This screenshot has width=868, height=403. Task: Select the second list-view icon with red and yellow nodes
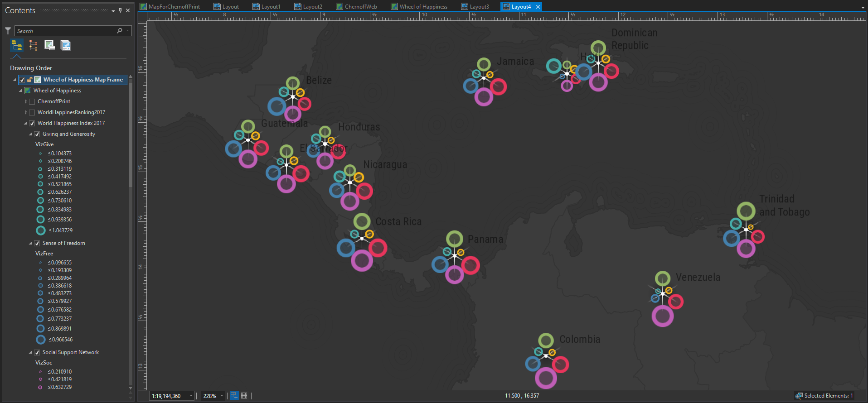tap(33, 45)
